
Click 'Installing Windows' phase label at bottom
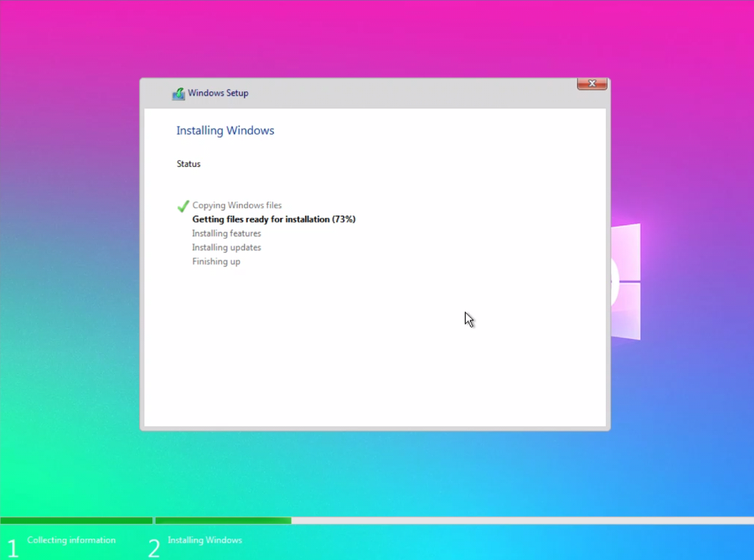(204, 540)
